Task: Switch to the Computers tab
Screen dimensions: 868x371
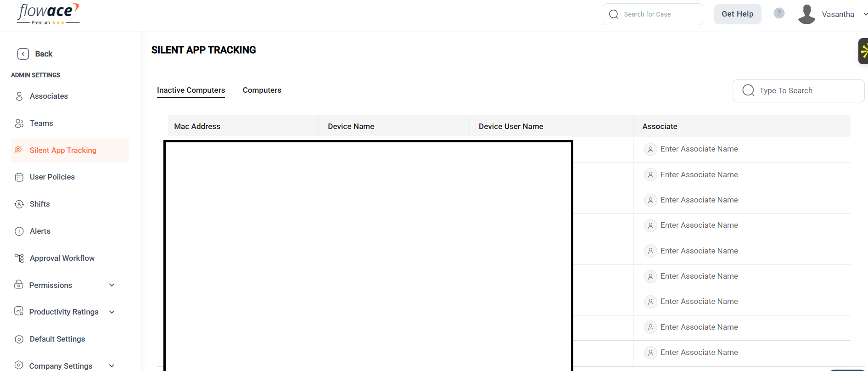Action: coord(262,90)
